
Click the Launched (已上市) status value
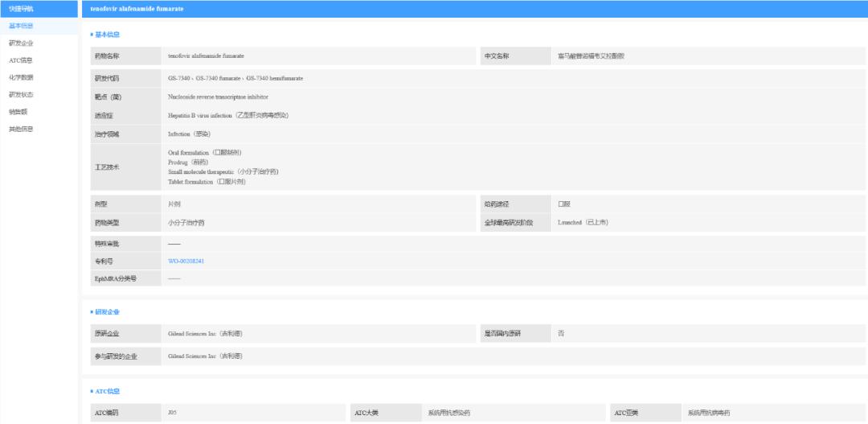[583, 222]
